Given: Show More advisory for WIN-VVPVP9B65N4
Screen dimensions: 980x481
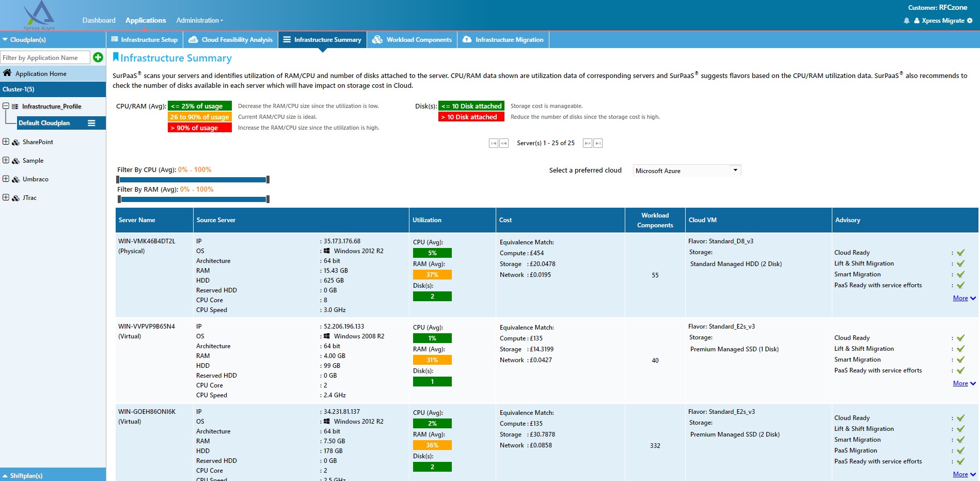Looking at the screenshot, I should [964, 383].
